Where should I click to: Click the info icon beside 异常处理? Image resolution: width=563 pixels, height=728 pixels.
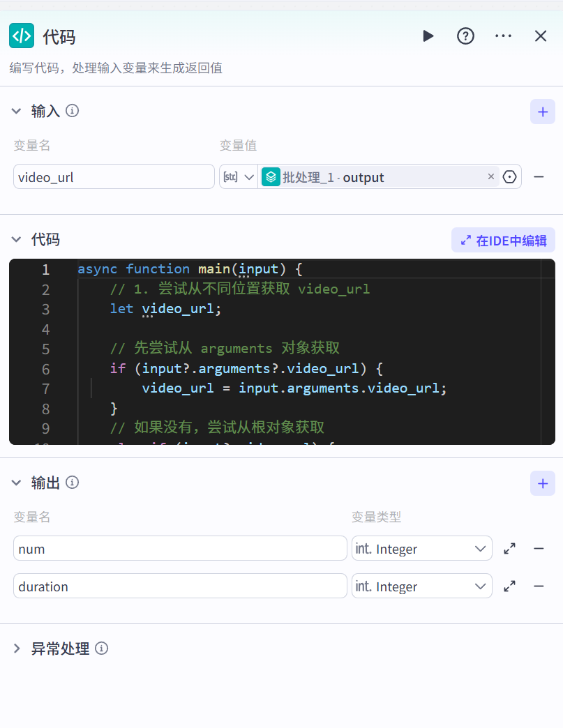click(102, 648)
